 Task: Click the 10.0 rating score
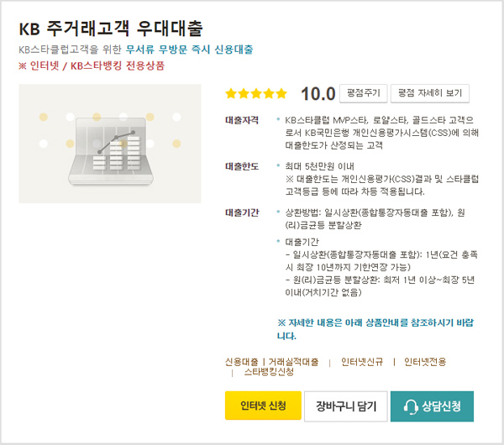[318, 94]
